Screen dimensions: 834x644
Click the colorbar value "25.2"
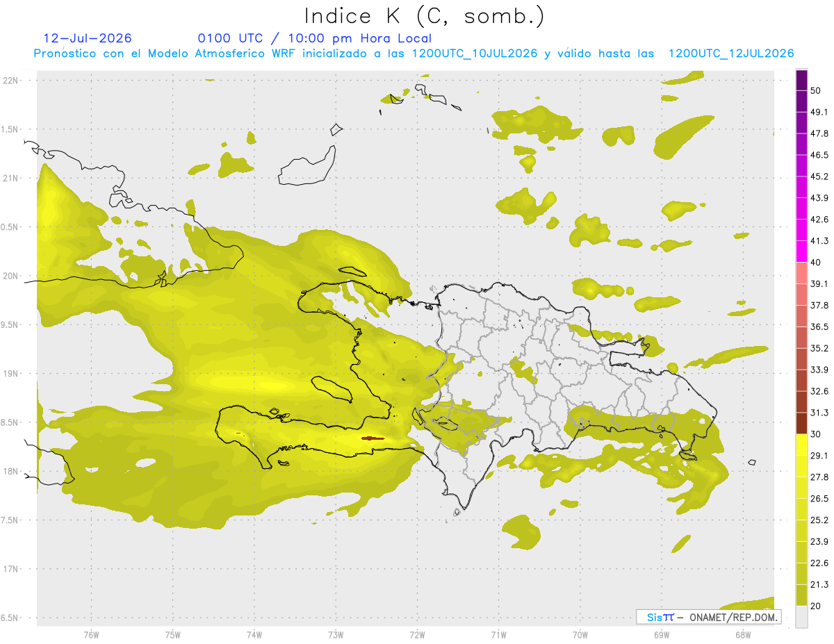pyautogui.click(x=819, y=520)
